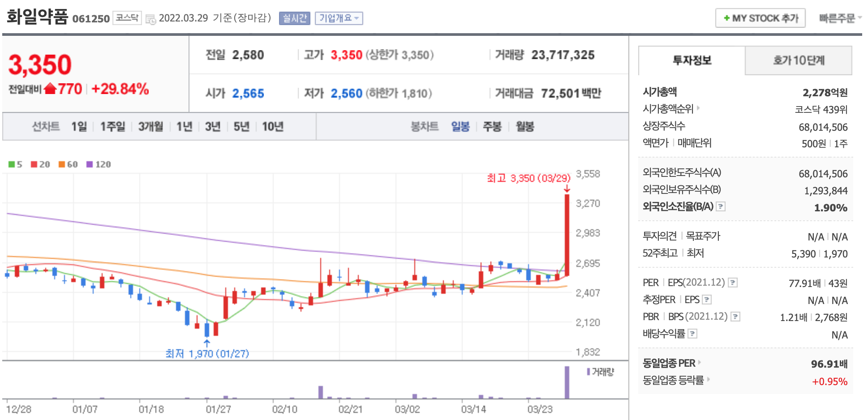Click the 투자의견 label
Image resolution: width=868 pixels, height=420 pixels.
point(660,236)
